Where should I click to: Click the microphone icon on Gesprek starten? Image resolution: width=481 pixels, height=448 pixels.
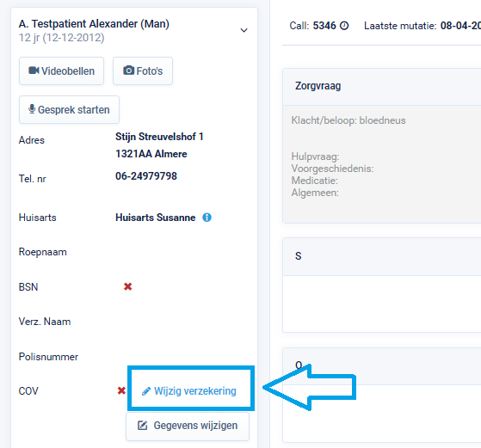click(x=32, y=109)
